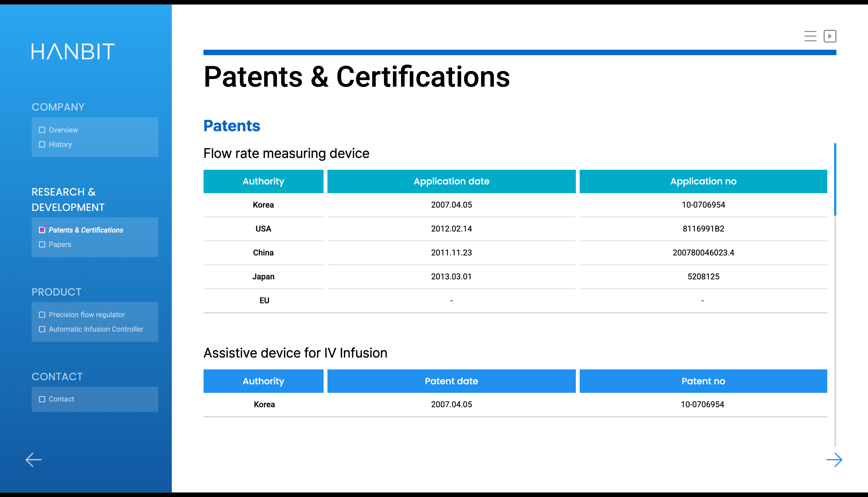Go to previous slide with left arrow
Screen dimensions: 868x497
(x=33, y=460)
